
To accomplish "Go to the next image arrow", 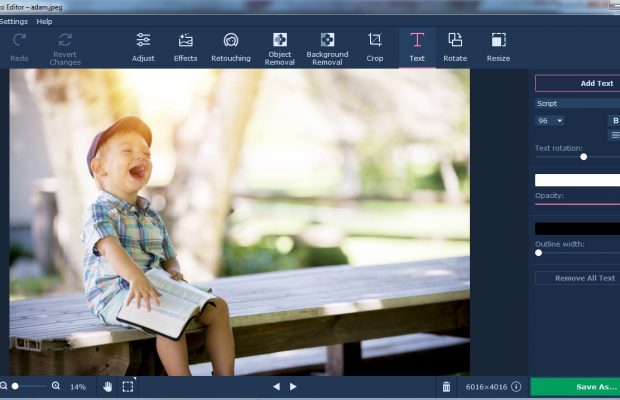I will pos(293,386).
